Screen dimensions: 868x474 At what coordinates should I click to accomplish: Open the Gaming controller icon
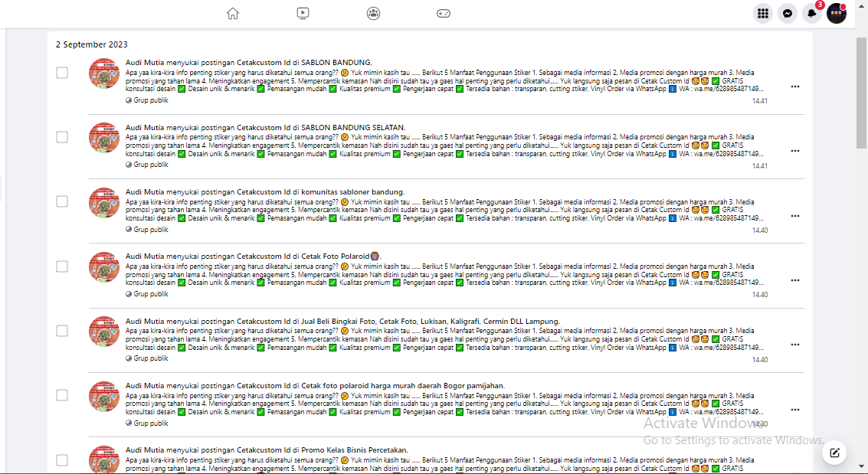coord(444,13)
